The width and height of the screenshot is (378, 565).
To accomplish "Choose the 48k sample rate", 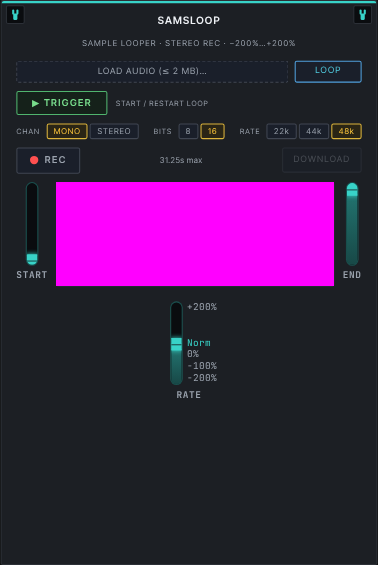I will tap(346, 131).
